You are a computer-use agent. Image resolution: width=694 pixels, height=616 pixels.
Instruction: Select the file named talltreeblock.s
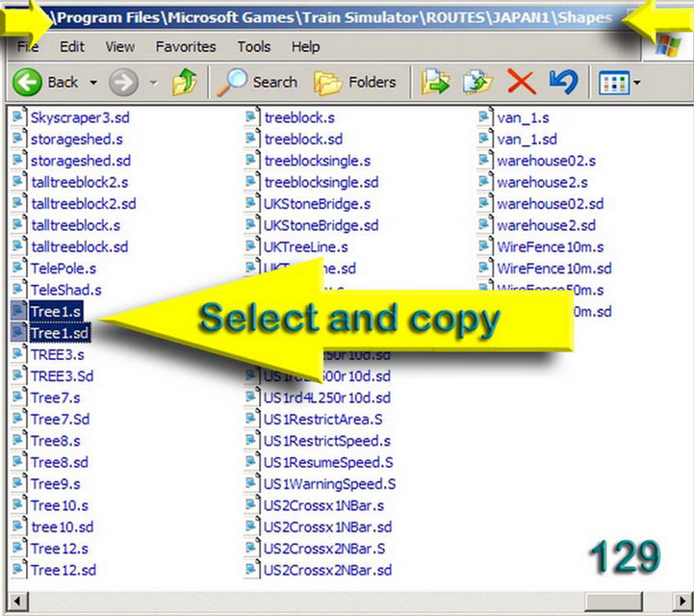coord(75,225)
